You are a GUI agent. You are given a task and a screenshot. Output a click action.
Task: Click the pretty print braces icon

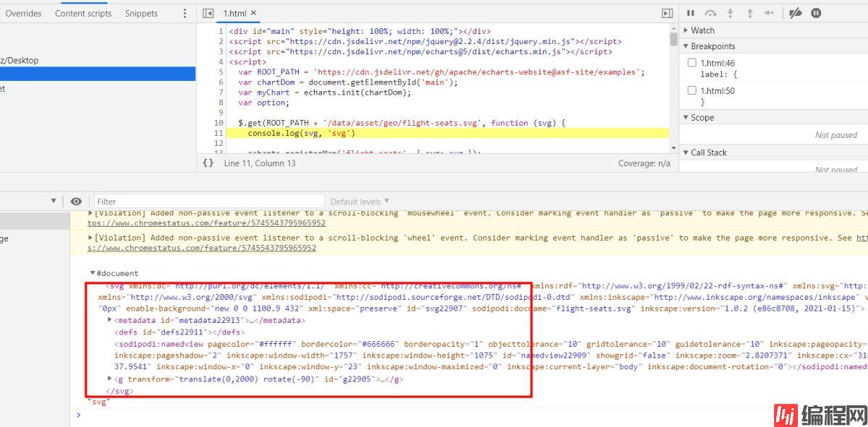pos(208,163)
